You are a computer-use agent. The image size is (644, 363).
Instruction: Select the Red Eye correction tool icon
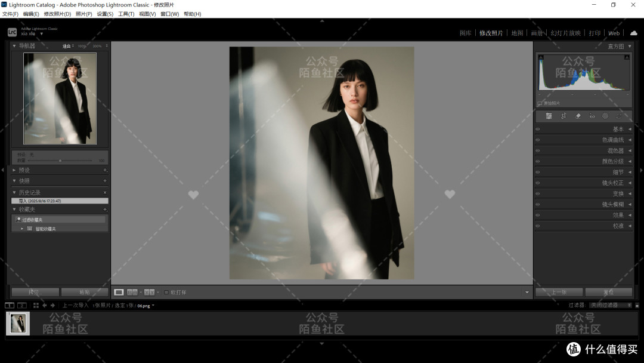pos(592,116)
